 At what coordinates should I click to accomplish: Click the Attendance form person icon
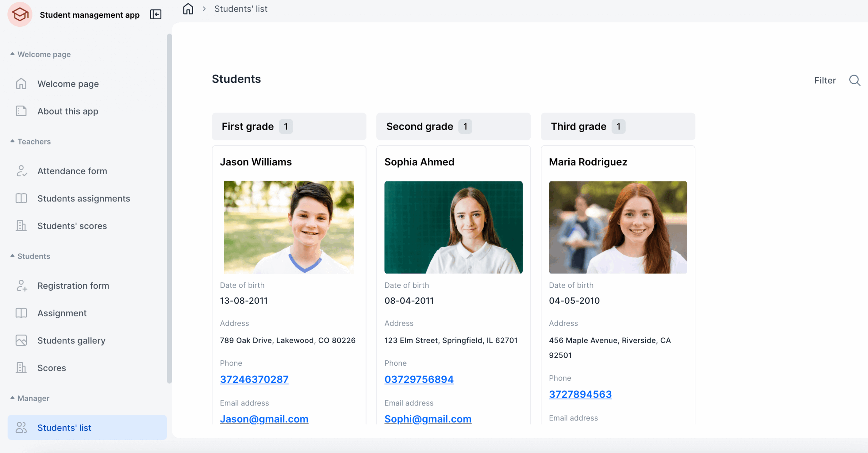pyautogui.click(x=21, y=171)
